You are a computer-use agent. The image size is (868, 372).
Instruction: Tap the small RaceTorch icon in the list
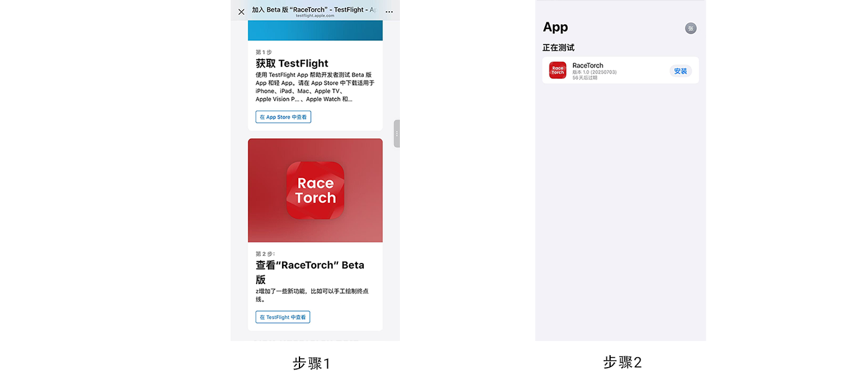pos(557,70)
